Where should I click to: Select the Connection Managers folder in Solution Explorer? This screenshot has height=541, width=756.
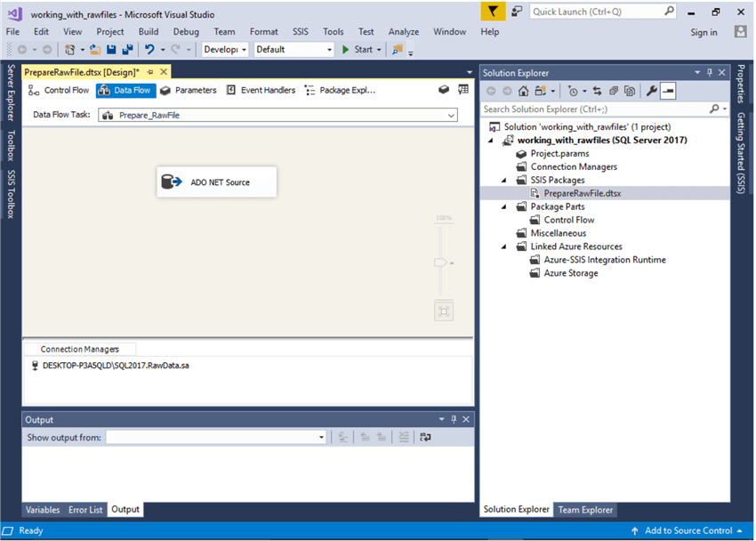tap(574, 166)
